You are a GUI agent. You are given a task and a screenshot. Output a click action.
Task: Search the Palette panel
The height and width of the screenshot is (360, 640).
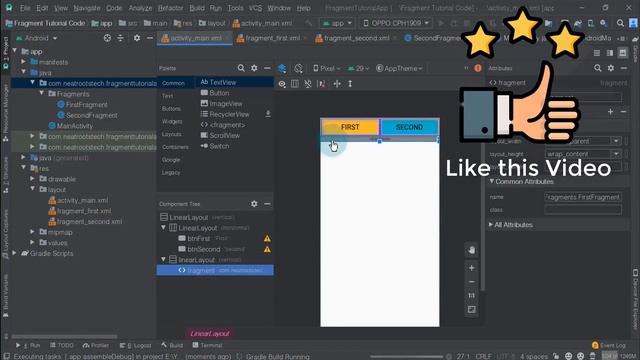click(x=241, y=68)
